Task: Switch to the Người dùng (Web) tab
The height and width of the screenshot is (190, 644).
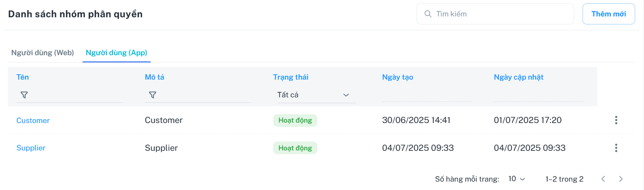Action: (x=43, y=53)
